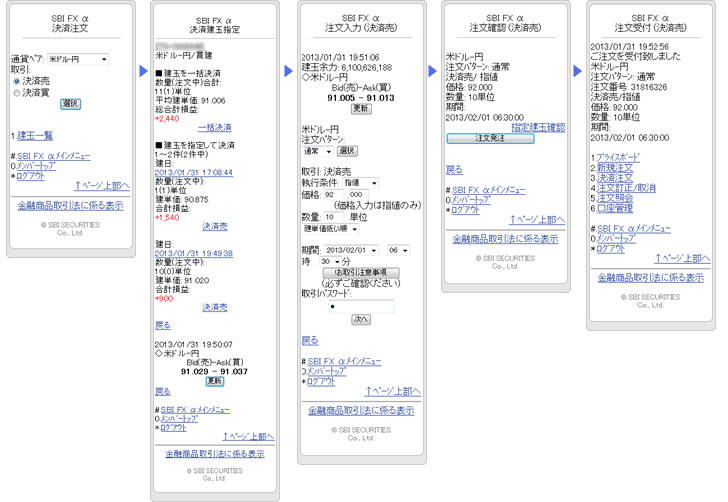Viewport: 728px width, 502px height.
Task: Open SBI FX α main menu in order input panel
Action: pyautogui.click(x=344, y=361)
